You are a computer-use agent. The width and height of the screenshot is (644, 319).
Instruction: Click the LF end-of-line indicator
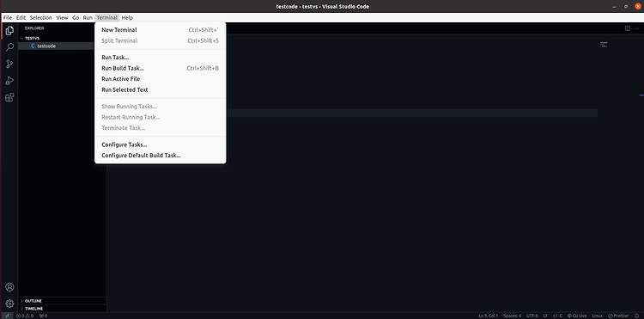point(545,316)
